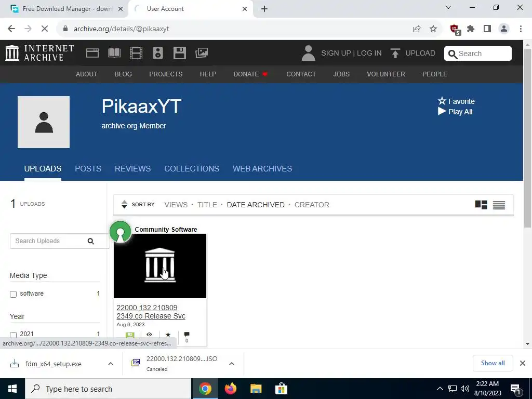The height and width of the screenshot is (399, 532).
Task: Show hidden system tray icons
Action: pos(440,389)
